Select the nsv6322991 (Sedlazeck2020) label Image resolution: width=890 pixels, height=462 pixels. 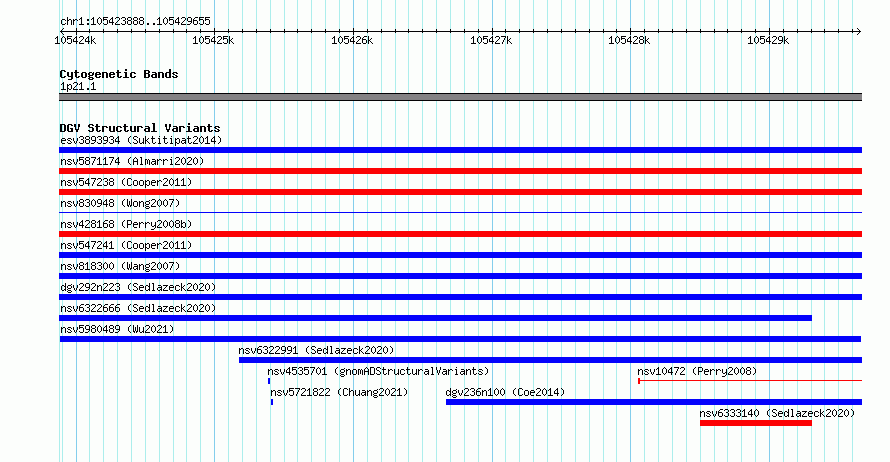(316, 350)
